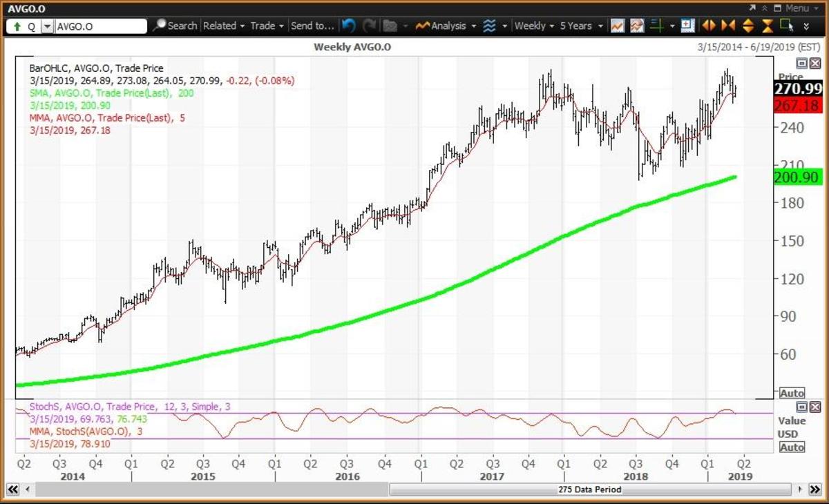Image resolution: width=829 pixels, height=504 pixels.
Task: Click the 275 Data Period scrollbar thumb
Action: (x=589, y=490)
